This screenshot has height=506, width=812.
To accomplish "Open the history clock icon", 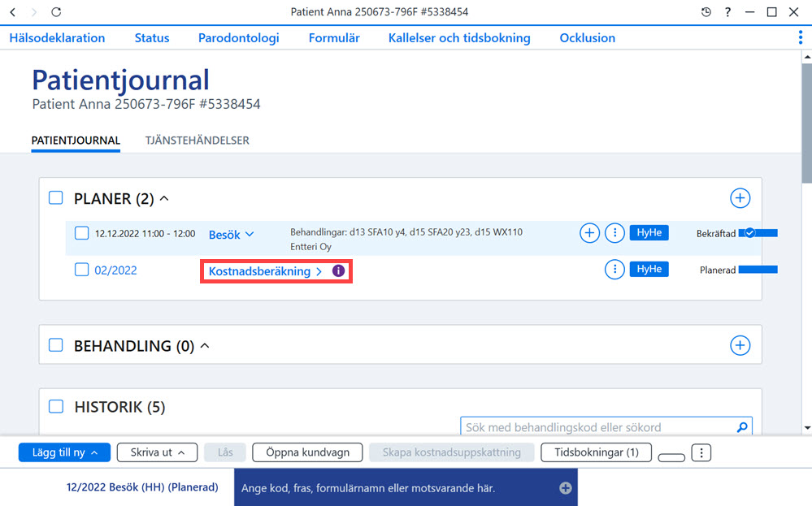I will [x=706, y=12].
